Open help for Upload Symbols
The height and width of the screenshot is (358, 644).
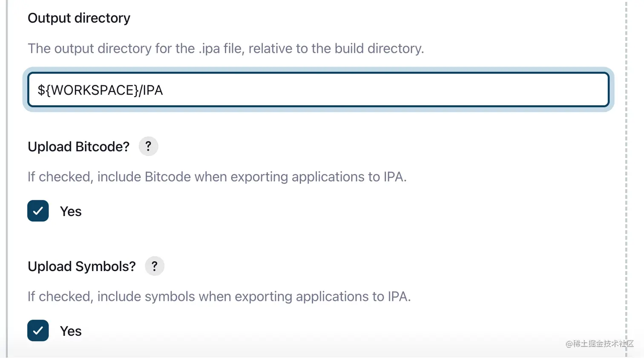154,266
